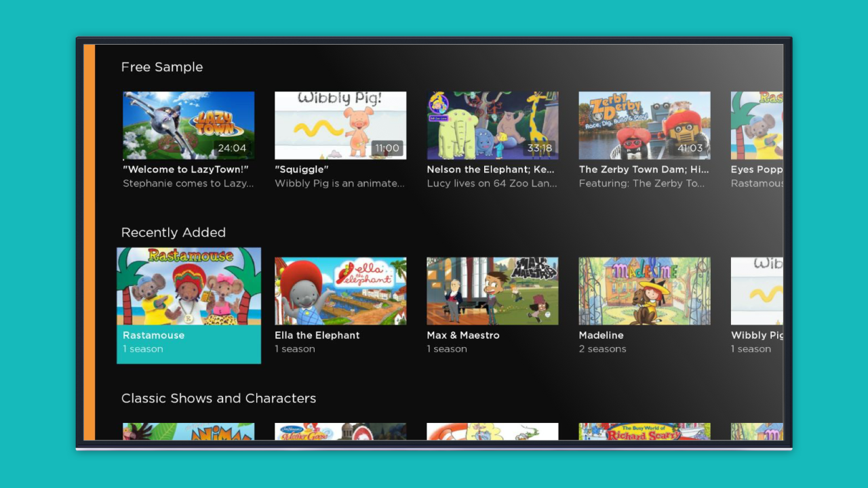Image resolution: width=868 pixels, height=488 pixels.
Task: Click the Recently Added section header
Action: (x=173, y=232)
